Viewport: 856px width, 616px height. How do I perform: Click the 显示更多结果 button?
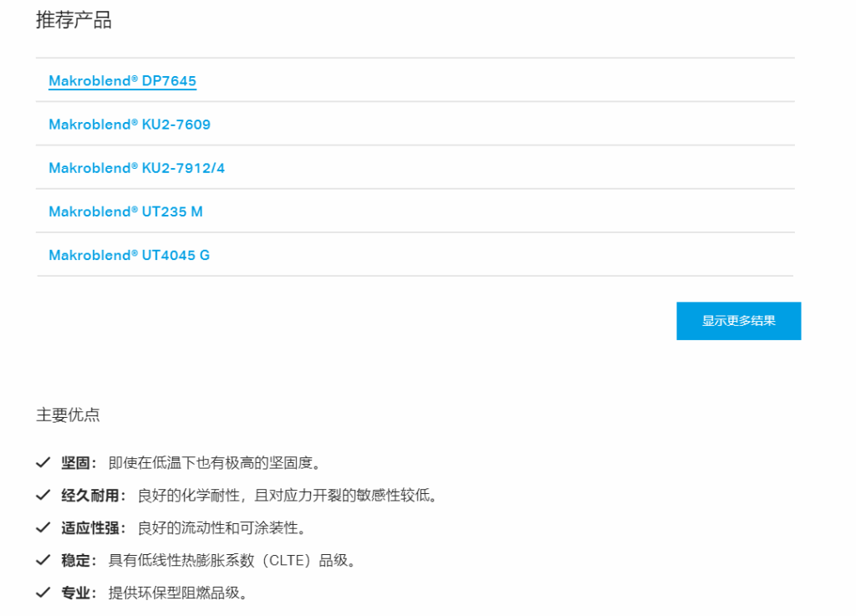point(739,321)
